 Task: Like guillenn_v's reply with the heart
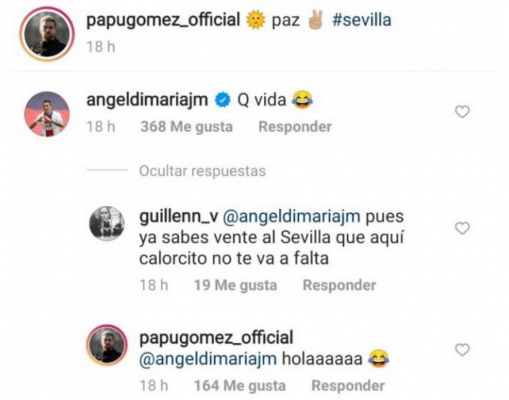coord(462,228)
